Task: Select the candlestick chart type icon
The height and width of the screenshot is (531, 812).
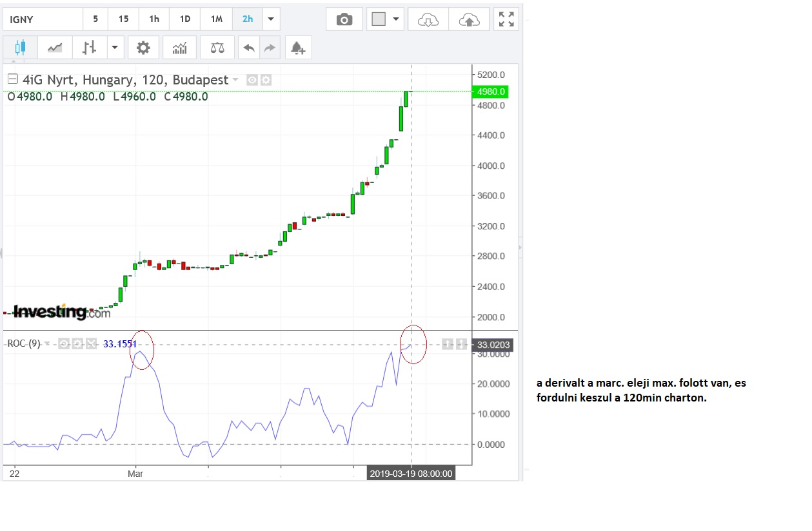Action: (20, 47)
